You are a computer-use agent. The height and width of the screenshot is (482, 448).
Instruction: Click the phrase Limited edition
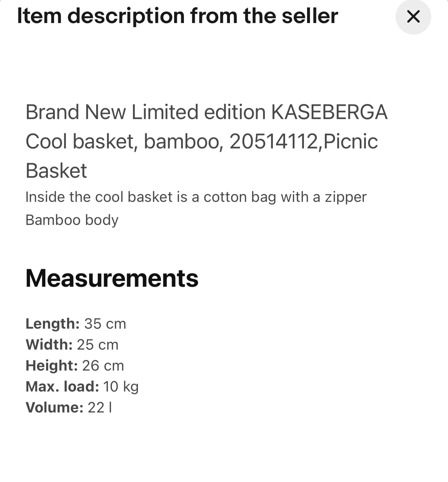click(x=197, y=112)
